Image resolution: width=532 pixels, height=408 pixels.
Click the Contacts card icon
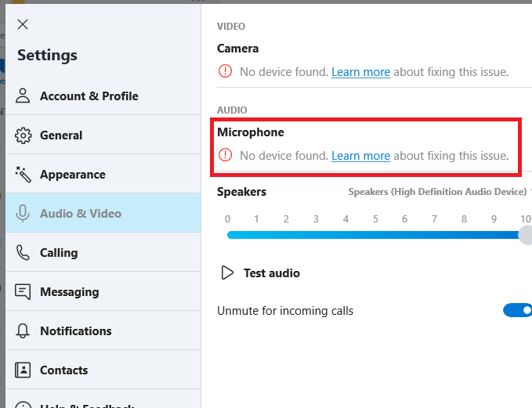pos(24,370)
